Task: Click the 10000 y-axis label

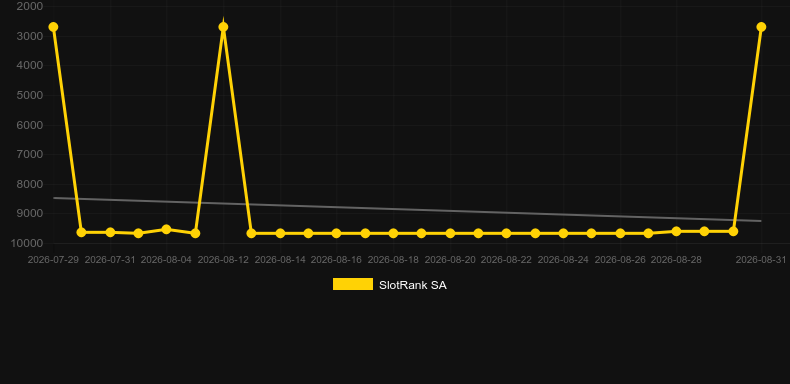Action: [x=27, y=243]
